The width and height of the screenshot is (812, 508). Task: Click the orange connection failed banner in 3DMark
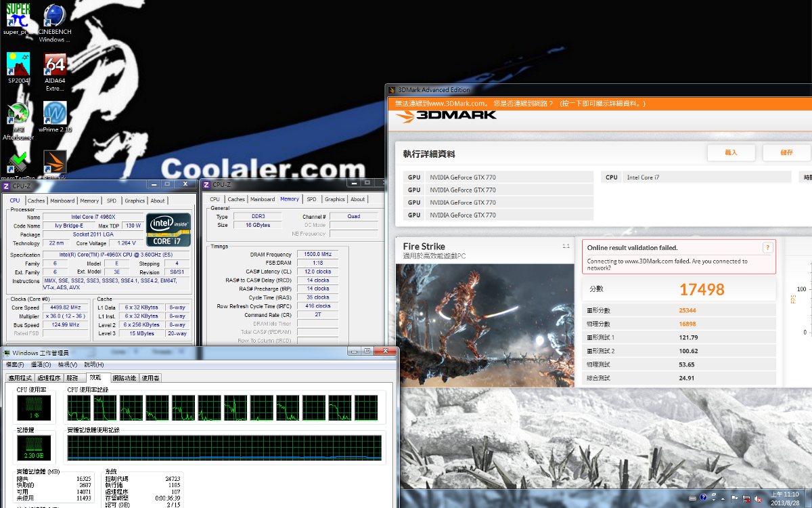(600, 103)
